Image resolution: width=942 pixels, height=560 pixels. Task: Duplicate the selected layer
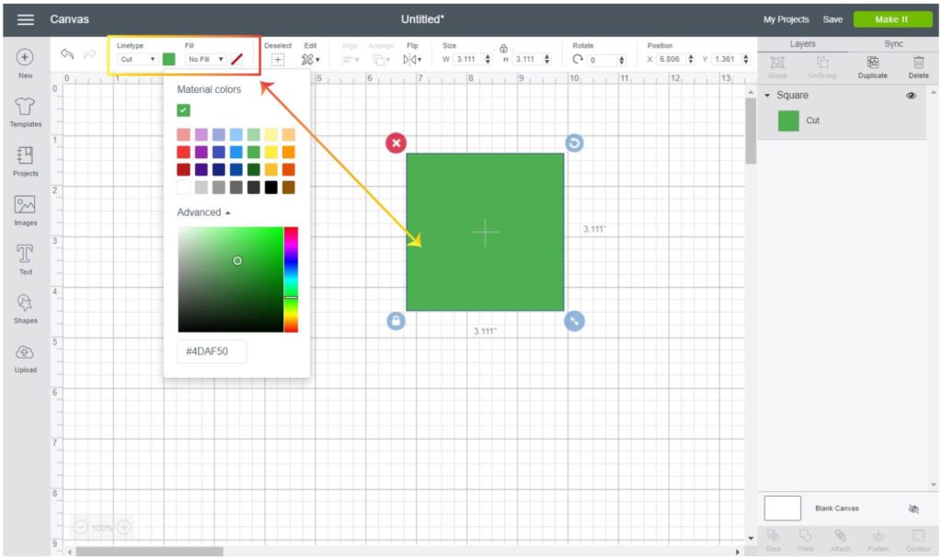[x=872, y=63]
